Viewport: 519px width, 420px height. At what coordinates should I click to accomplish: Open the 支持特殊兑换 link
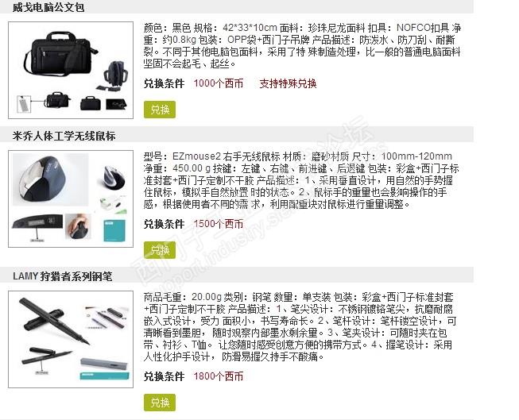click(288, 83)
